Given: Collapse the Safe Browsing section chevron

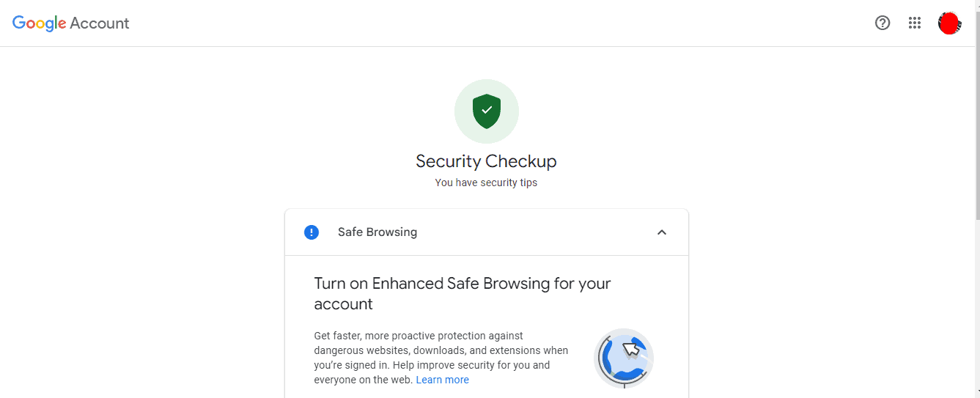Looking at the screenshot, I should coord(662,232).
